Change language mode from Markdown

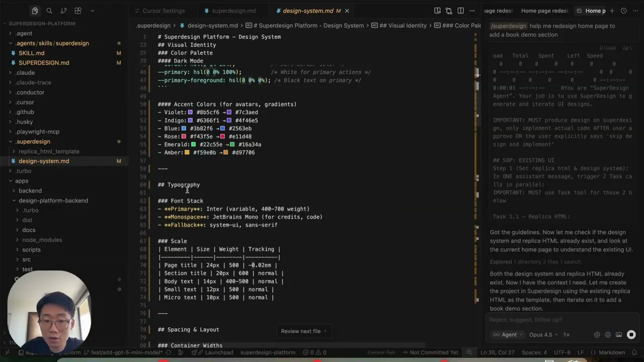click(612, 352)
